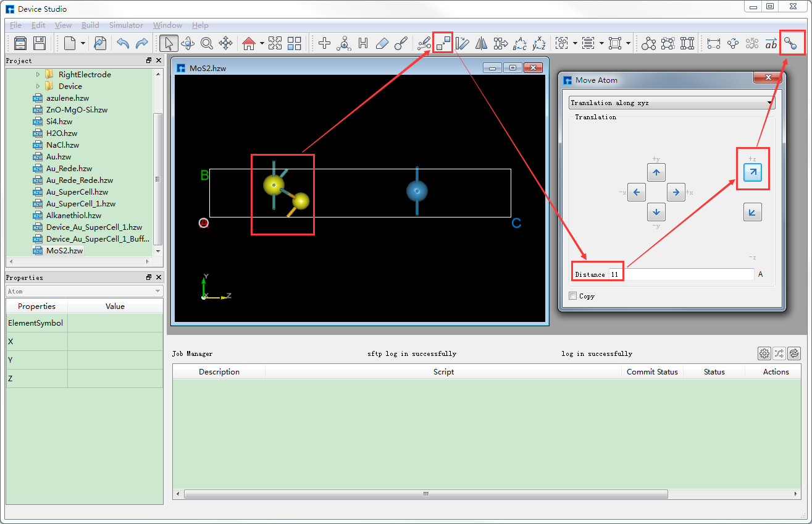The image size is (812, 524).
Task: Select the Zoom magnifier tool
Action: [207, 43]
